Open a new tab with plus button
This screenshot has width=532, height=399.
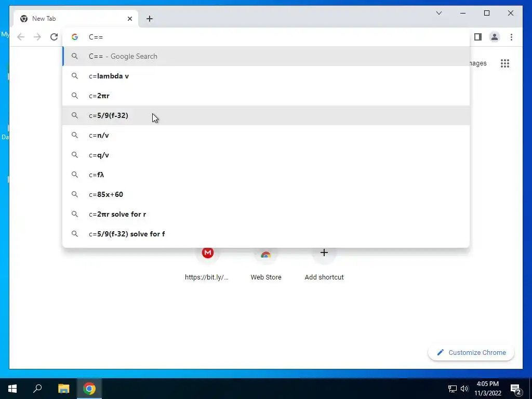[x=150, y=19]
